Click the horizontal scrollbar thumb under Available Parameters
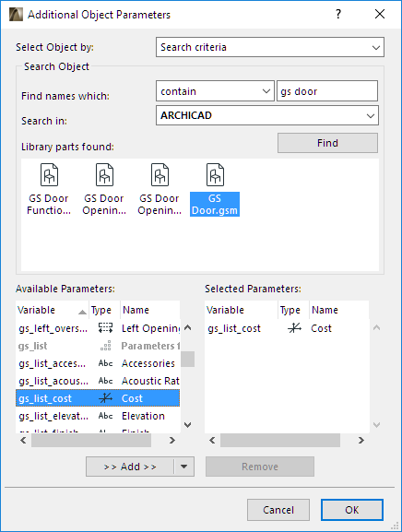 coord(91,440)
